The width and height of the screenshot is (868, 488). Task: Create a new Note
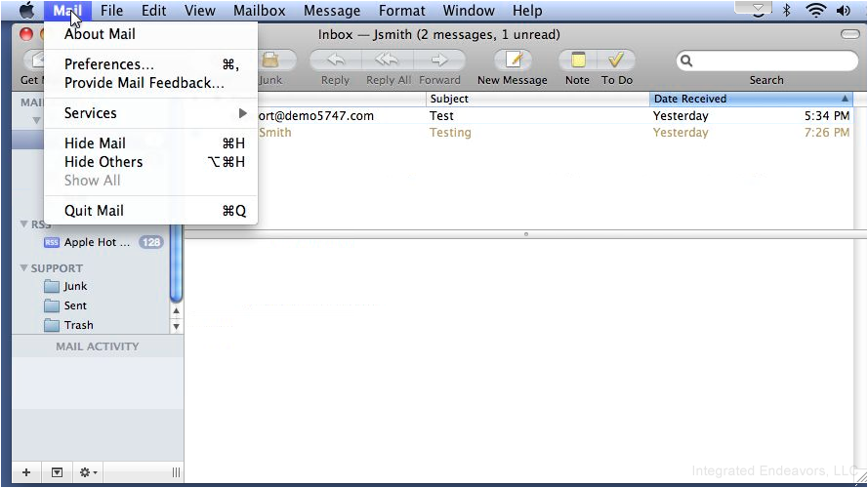coord(577,60)
